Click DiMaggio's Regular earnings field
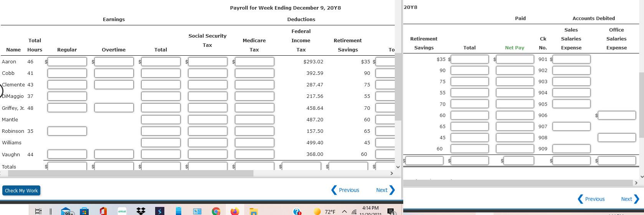The height and width of the screenshot is (215, 644). [x=67, y=96]
